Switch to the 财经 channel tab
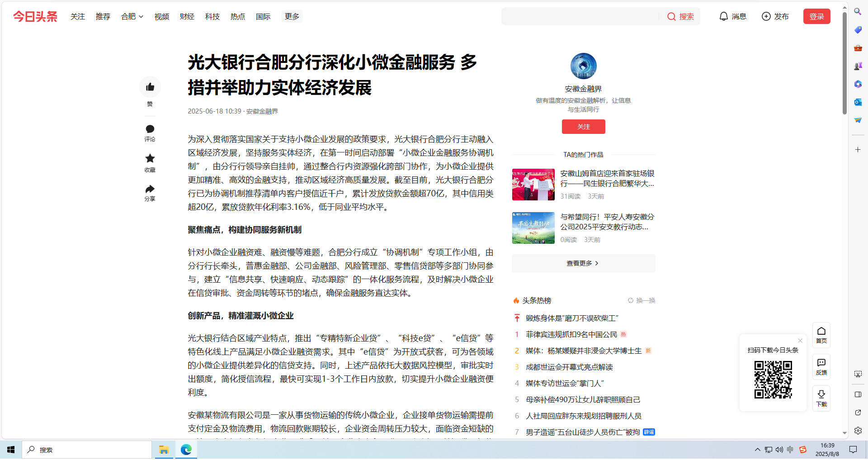Screen dimensions: 868x460 [x=187, y=16]
